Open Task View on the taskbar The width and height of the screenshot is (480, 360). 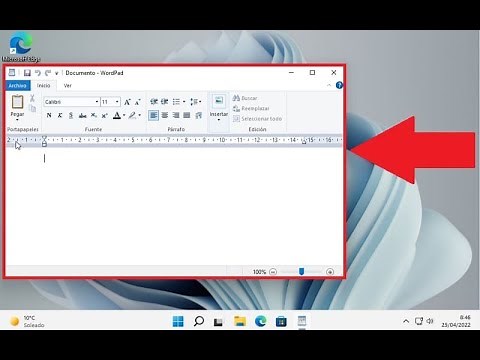[219, 321]
